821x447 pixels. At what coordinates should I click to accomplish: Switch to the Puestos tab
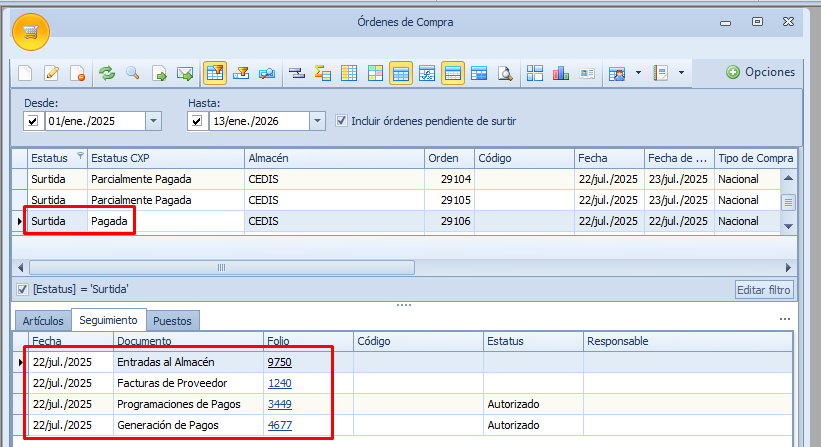[172, 321]
